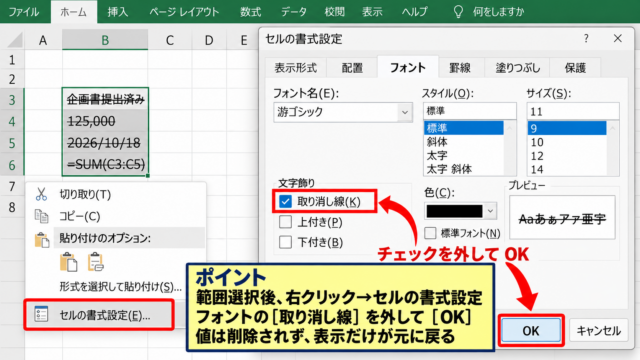Select column A header
The height and width of the screenshot is (360, 640).
coord(43,40)
